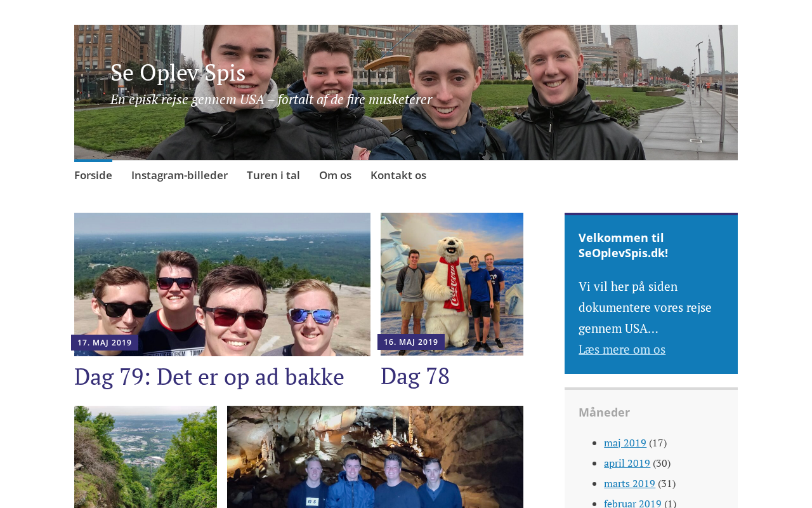Click the 17. maj 2019 date badge
This screenshot has height=508, width=812.
point(105,343)
